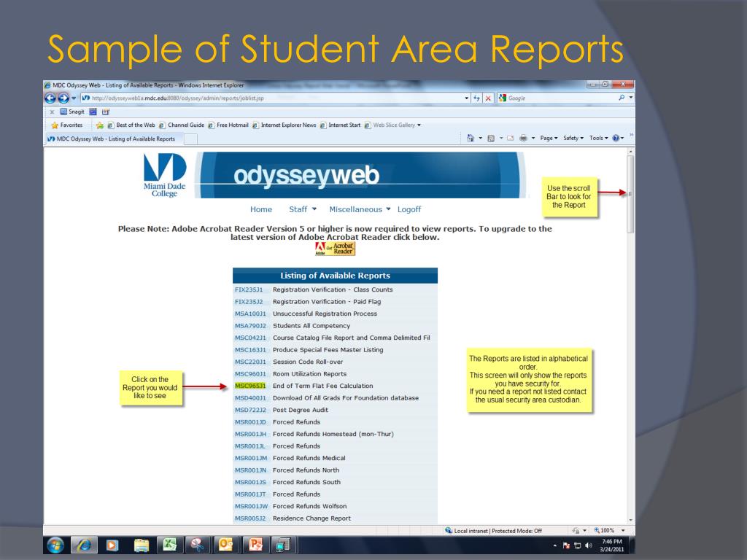Open Internet Start favorite

point(340,125)
